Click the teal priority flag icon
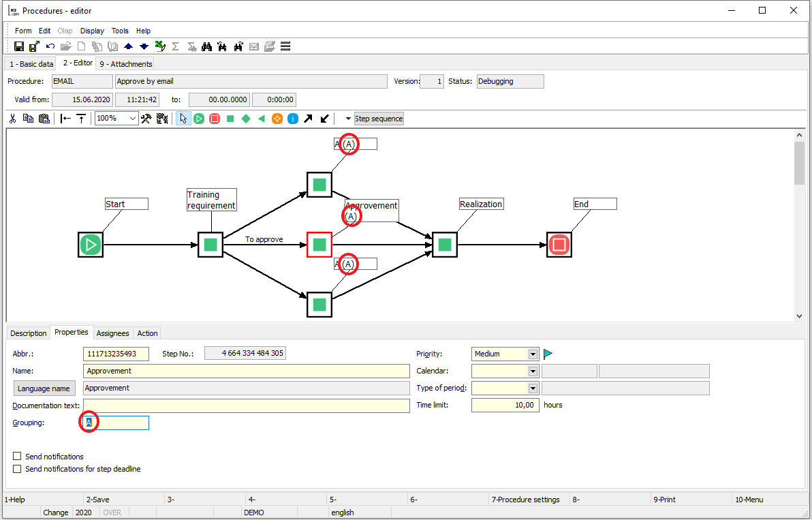 548,354
